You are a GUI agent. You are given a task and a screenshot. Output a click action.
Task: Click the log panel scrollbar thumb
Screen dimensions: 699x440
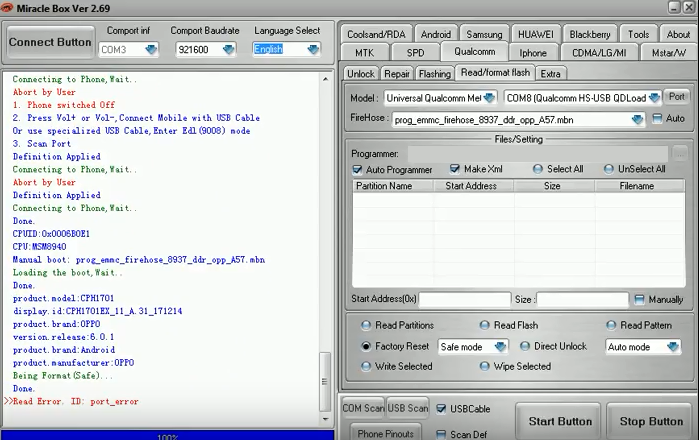325,382
